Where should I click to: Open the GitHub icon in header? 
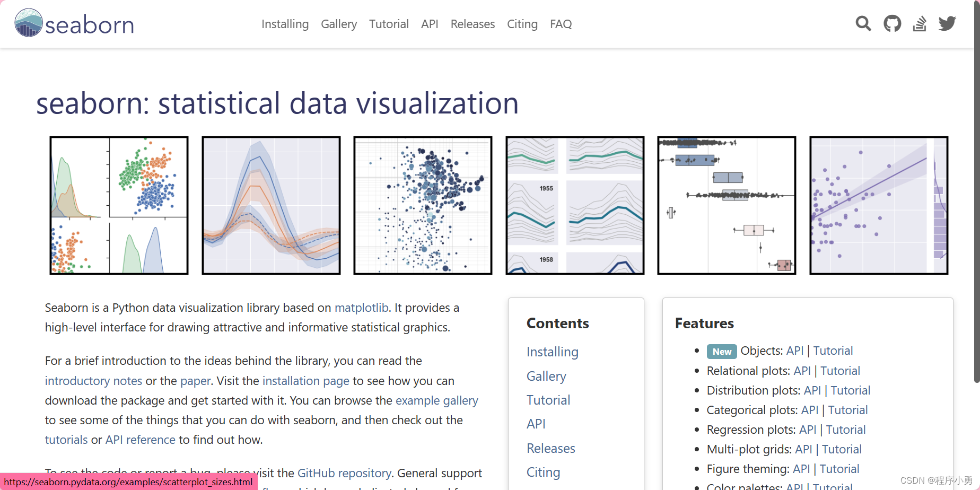[892, 23]
